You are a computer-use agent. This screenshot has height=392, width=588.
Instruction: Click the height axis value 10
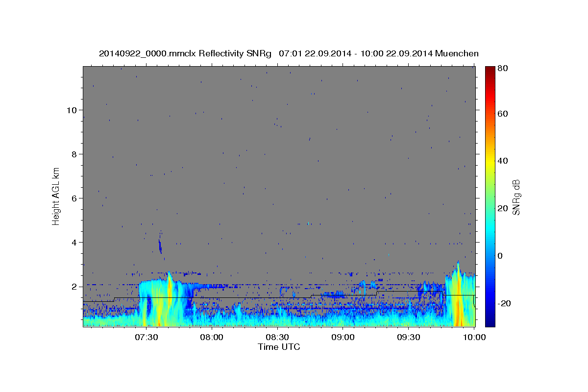pos(71,110)
